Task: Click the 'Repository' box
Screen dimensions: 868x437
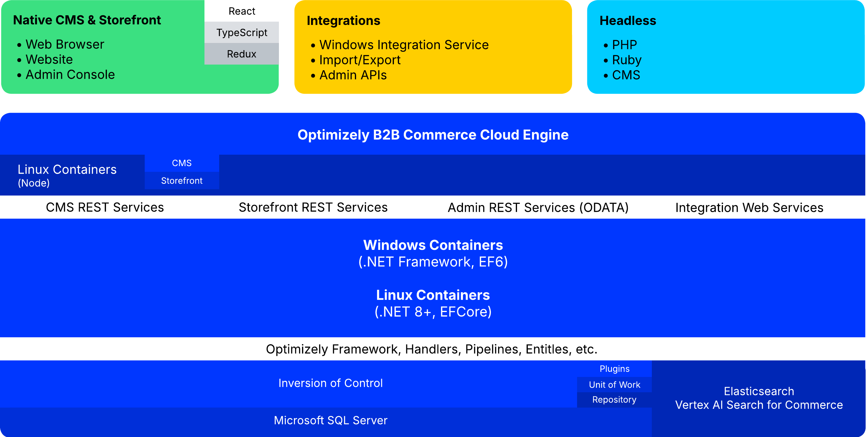Action: [x=615, y=400]
